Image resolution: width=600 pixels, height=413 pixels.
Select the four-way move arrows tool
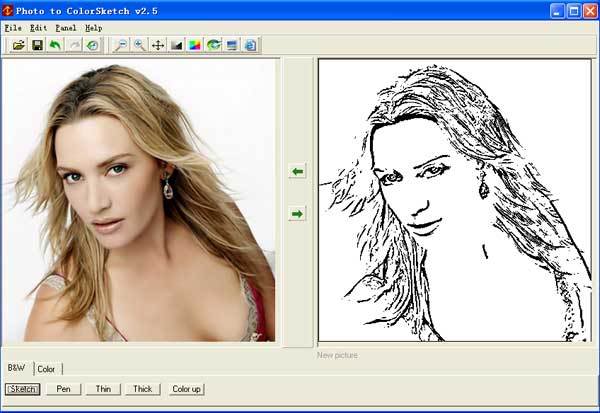click(158, 45)
